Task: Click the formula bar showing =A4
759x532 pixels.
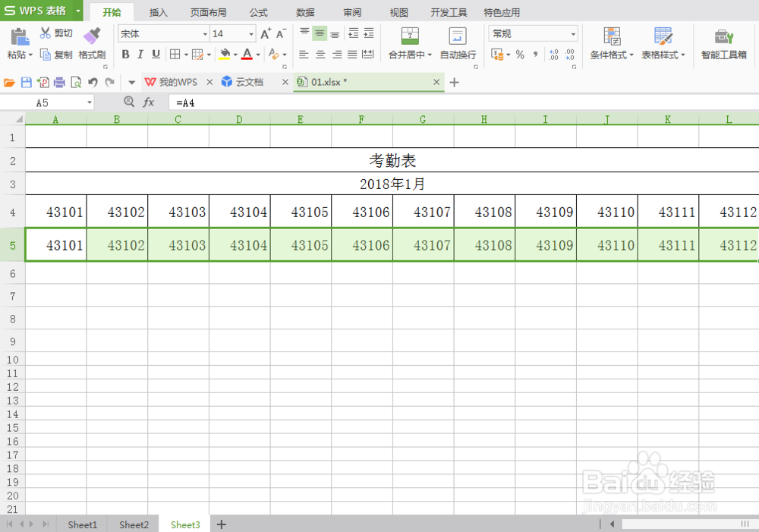Action: point(228,102)
